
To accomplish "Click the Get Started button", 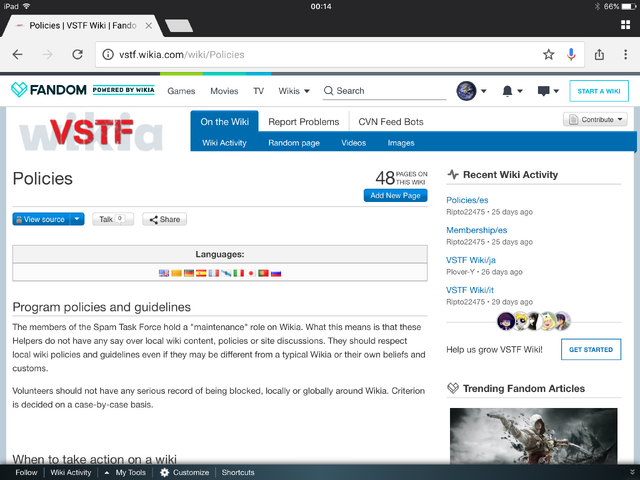I will click(591, 349).
